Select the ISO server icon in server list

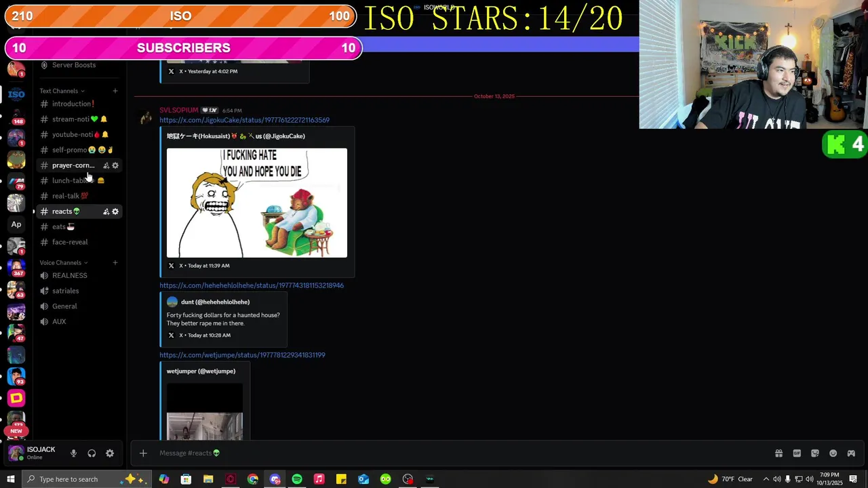pyautogui.click(x=16, y=94)
